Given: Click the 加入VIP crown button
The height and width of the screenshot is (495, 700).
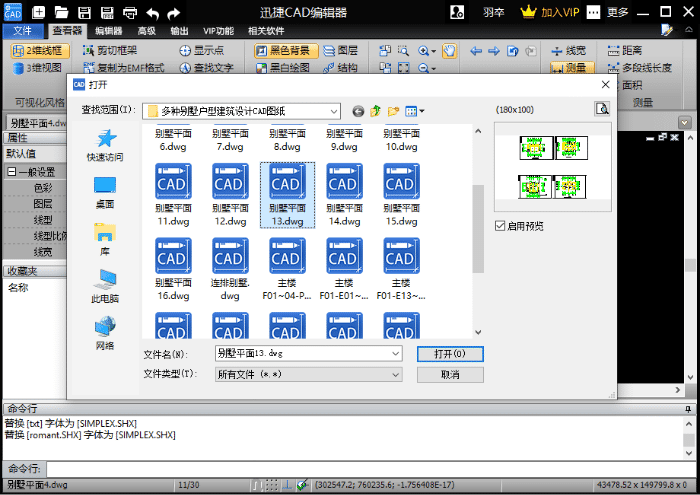Looking at the screenshot, I should (x=550, y=12).
